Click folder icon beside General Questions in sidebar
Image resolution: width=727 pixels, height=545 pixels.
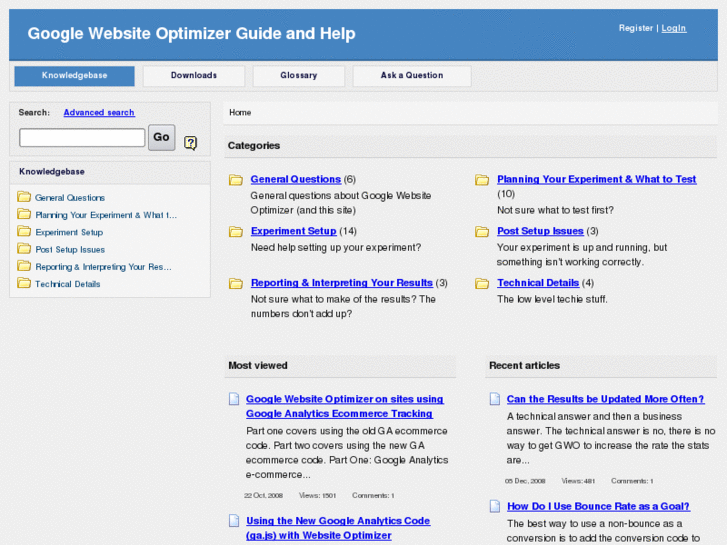[x=24, y=197]
